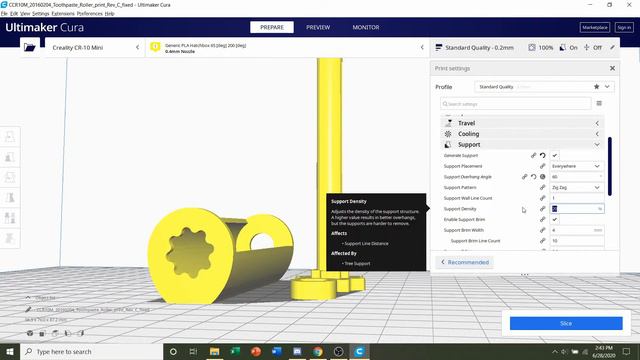Switch to the PREPARE stage
This screenshot has width=640, height=360.
point(272,27)
